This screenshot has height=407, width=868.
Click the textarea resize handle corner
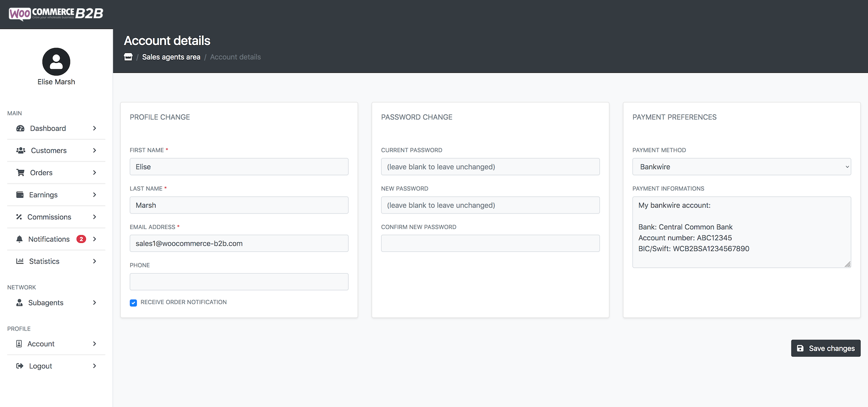(x=848, y=265)
